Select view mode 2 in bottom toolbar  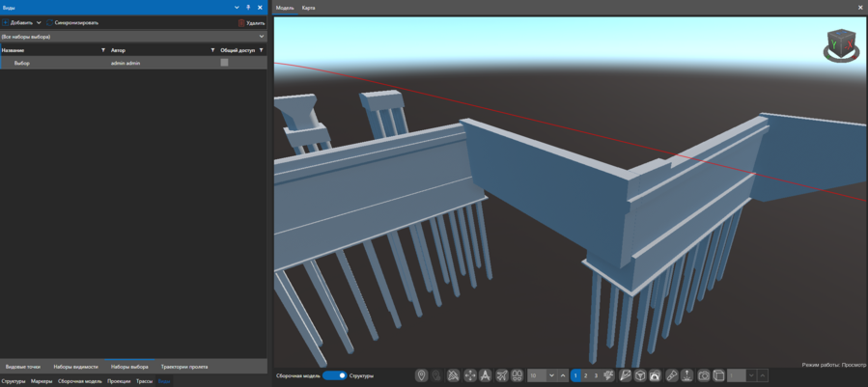tap(585, 375)
